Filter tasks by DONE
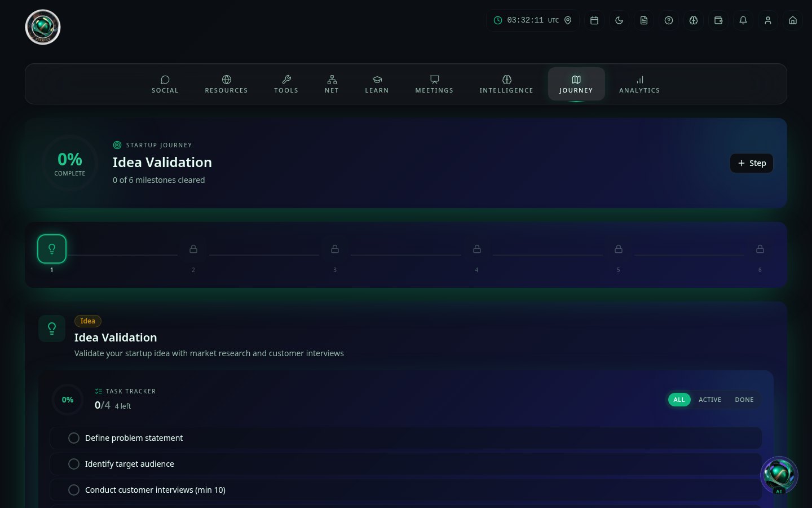 [x=744, y=400]
